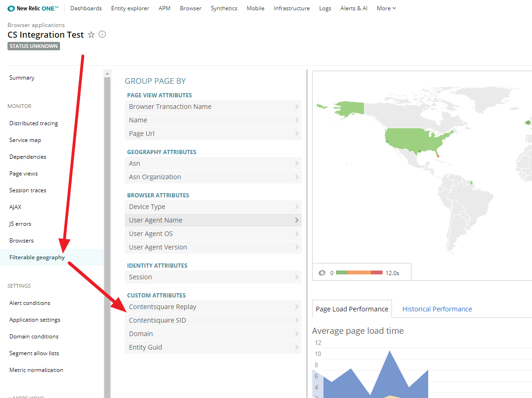Click the CUSTOM ATTRIBUTES section heading

pos(156,296)
